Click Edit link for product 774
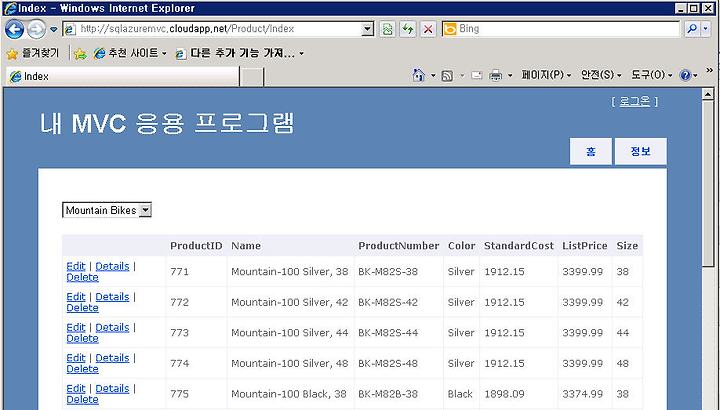The height and width of the screenshot is (410, 720). point(76,358)
